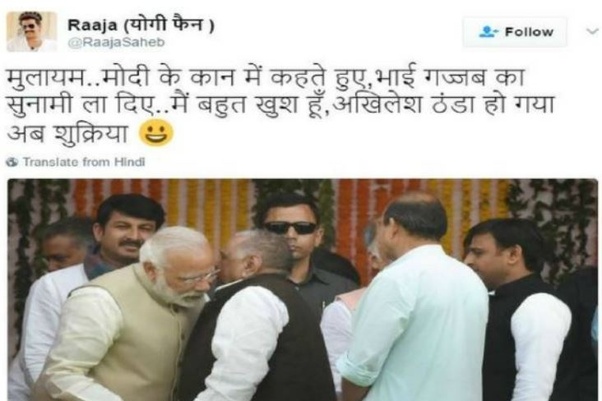The image size is (602, 401).
Task: Click the tweet line starting with सुनामी
Action: coord(281,104)
